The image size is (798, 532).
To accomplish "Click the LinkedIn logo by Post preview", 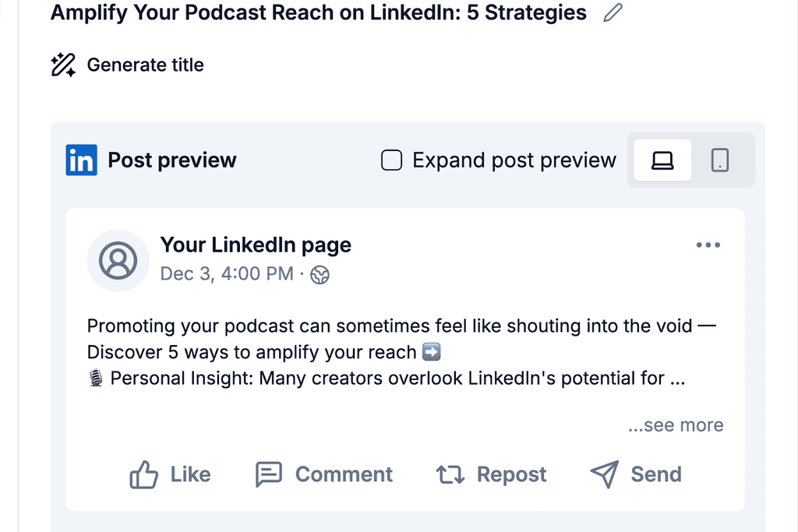I will (81, 160).
